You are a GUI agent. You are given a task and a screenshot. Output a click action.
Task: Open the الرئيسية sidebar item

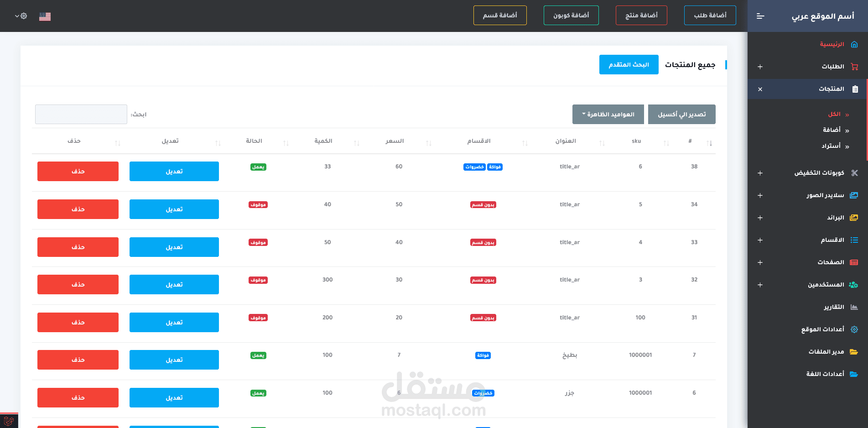click(x=832, y=44)
